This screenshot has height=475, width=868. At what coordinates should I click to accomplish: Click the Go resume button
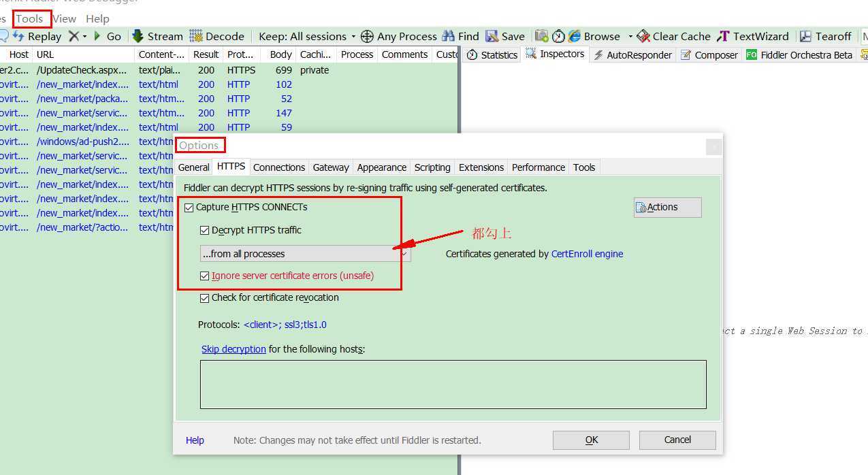coord(107,36)
